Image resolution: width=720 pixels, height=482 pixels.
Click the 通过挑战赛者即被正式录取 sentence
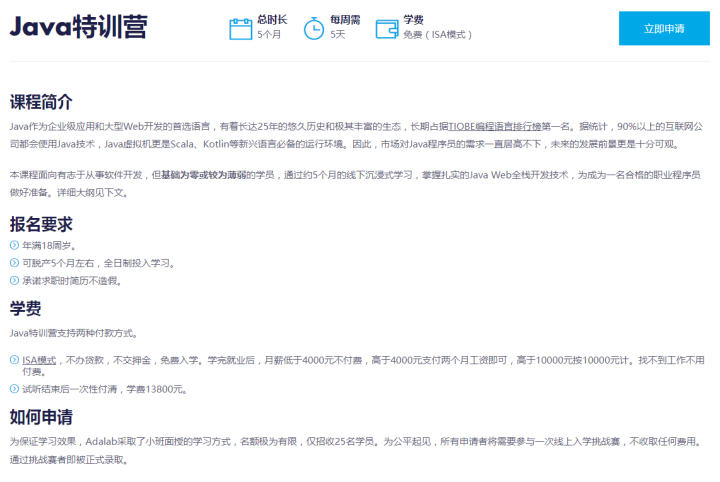click(x=68, y=460)
